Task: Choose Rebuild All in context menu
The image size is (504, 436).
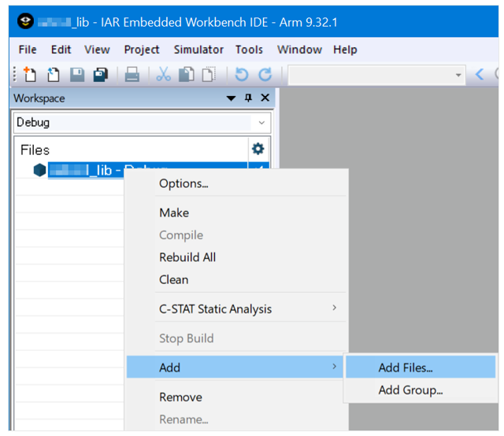Action: (237, 257)
